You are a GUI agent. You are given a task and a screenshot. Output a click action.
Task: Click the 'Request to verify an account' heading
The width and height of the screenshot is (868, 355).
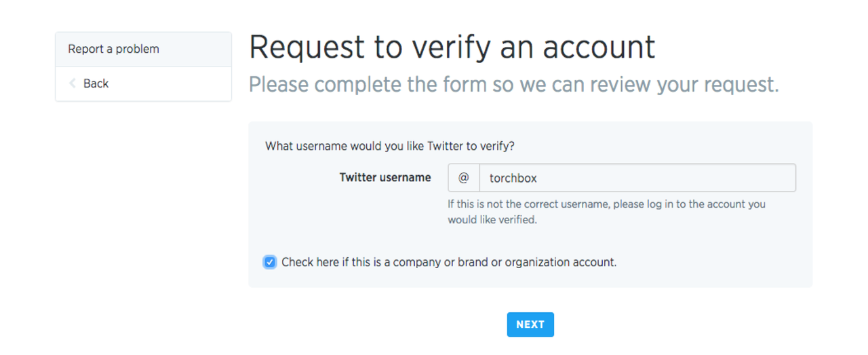452,48
